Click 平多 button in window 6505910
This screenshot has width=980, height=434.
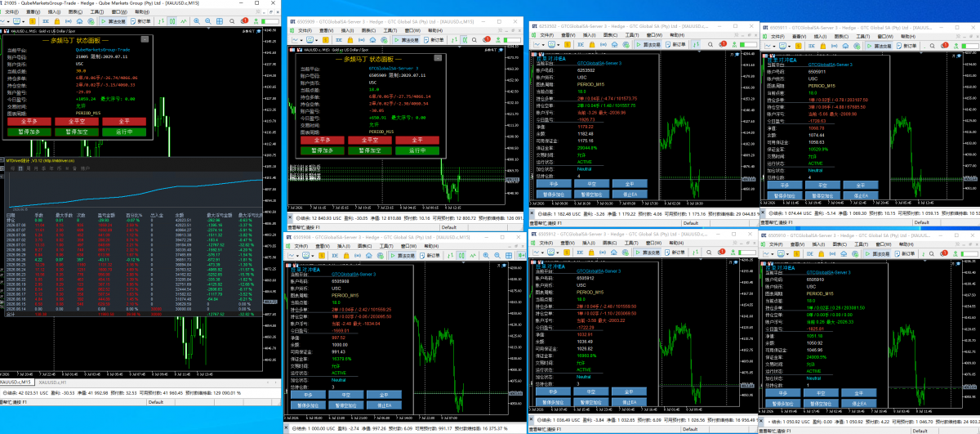click(783, 392)
